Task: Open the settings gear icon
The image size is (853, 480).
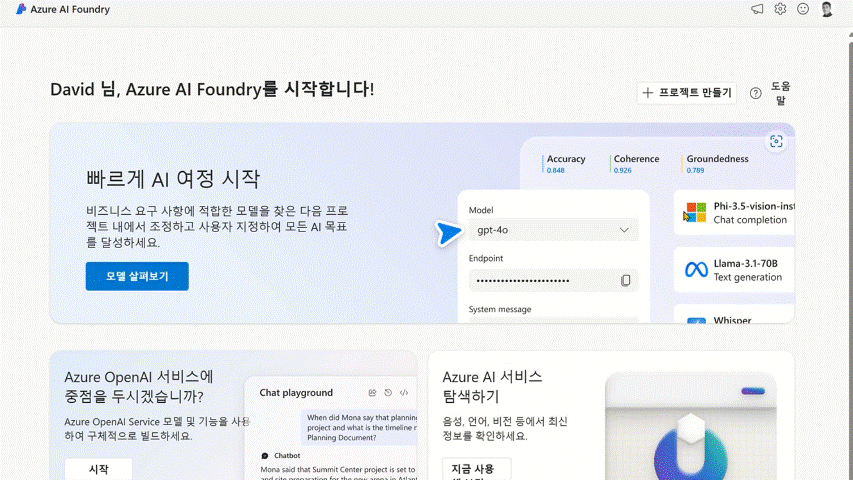Action: (780, 9)
